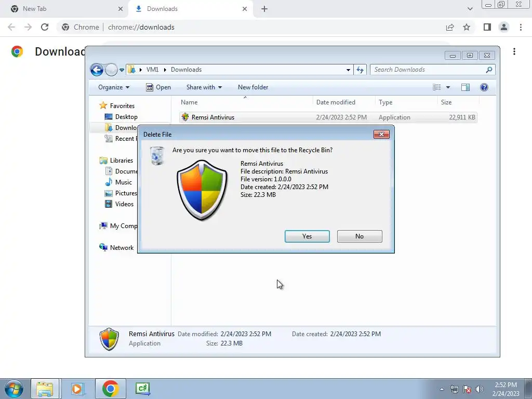Launch Windows Media Player from taskbar
The height and width of the screenshot is (399, 532).
point(77,389)
